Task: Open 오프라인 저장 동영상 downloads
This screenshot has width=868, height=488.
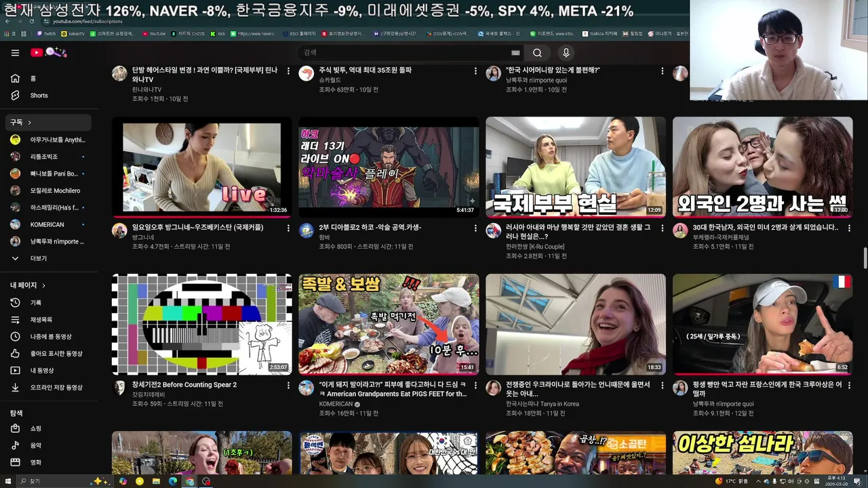Action: [x=49, y=388]
